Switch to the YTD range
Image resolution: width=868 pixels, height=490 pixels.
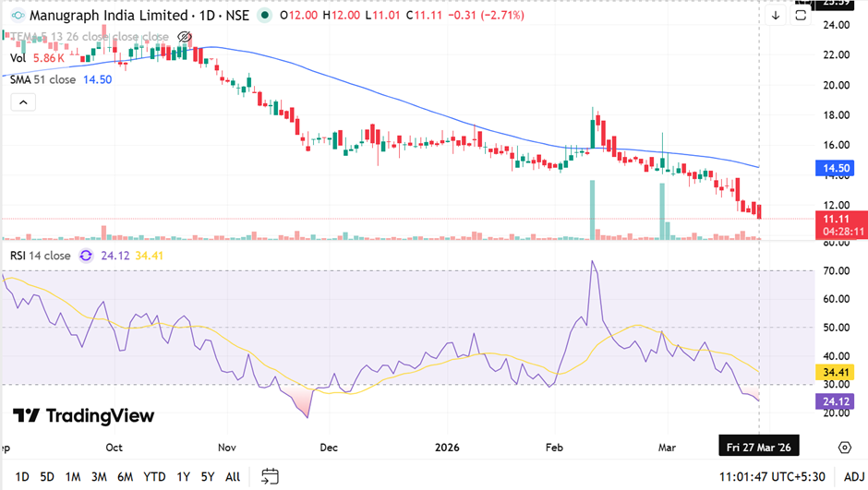[154, 476]
